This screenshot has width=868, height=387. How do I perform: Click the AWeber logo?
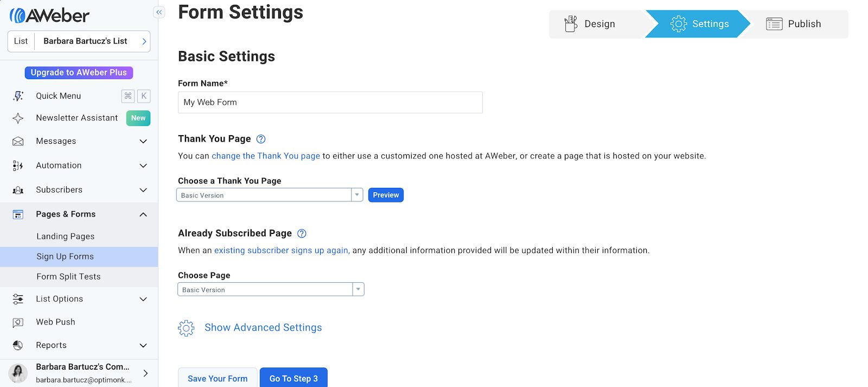(x=49, y=16)
